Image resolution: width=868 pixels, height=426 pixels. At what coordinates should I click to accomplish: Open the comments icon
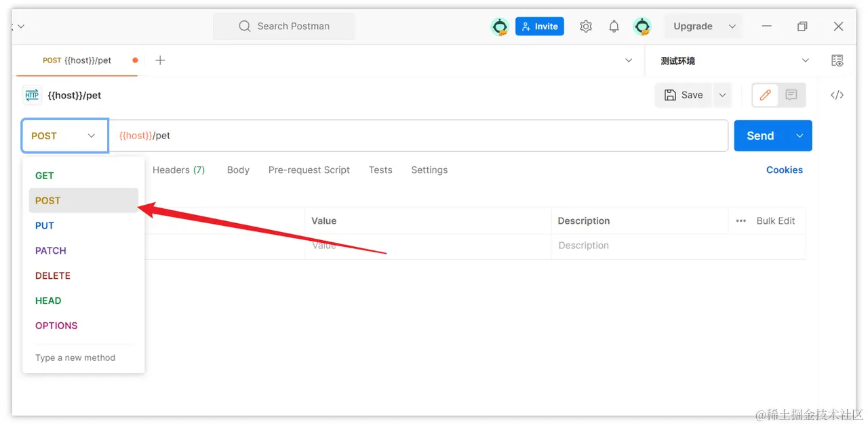pos(791,95)
